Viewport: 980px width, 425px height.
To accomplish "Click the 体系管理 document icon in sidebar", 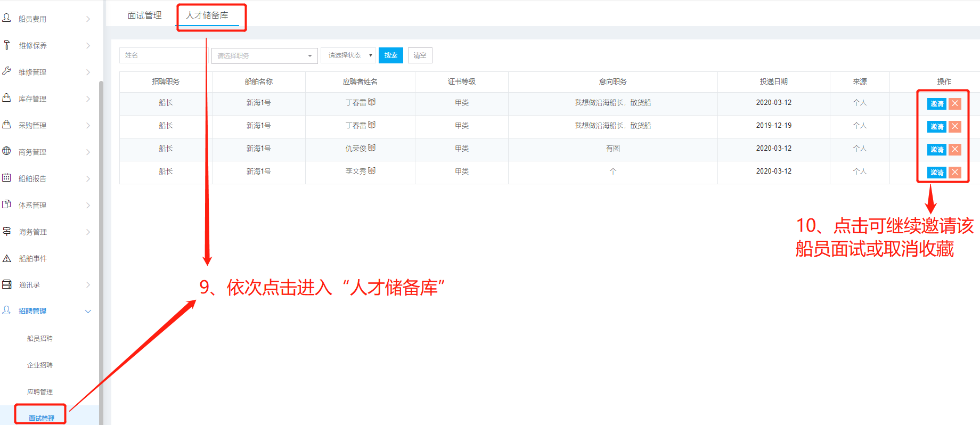I will click(6, 204).
